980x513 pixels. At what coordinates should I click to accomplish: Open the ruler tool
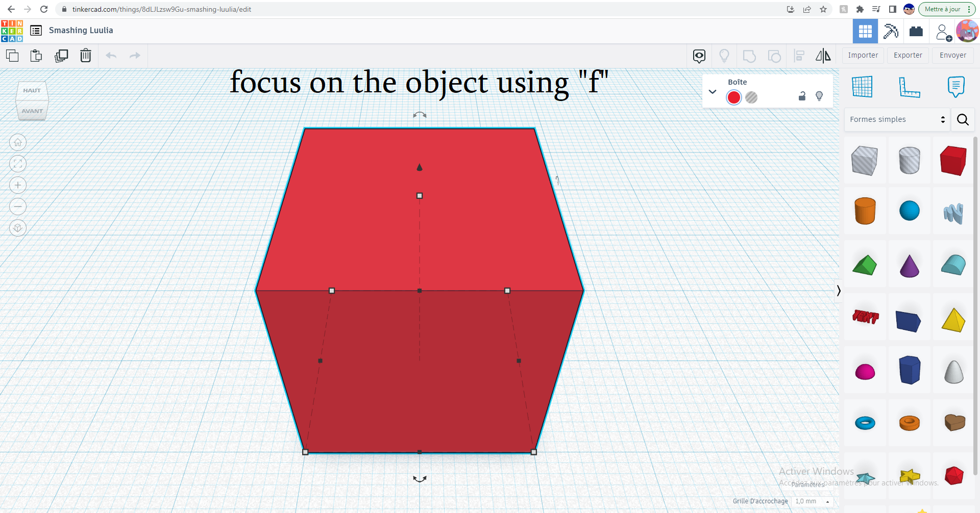pos(910,87)
